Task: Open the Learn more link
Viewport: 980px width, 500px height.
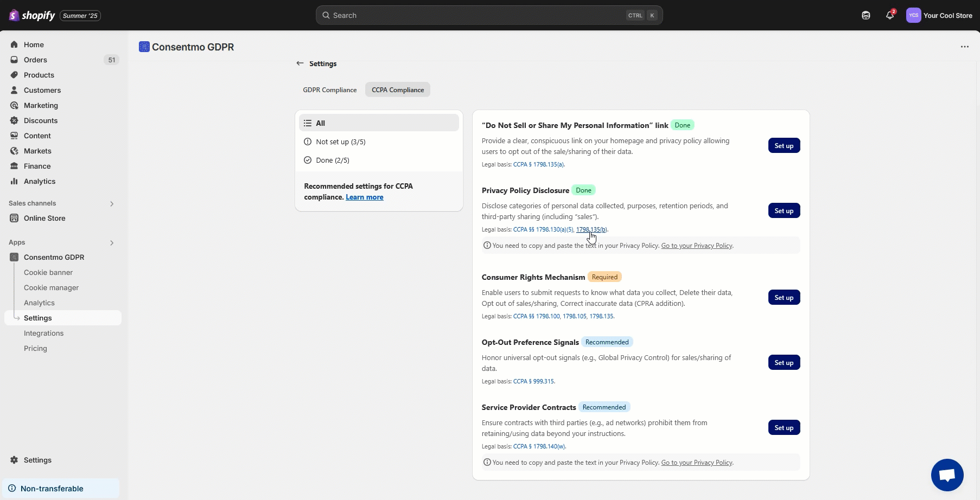Action: pyautogui.click(x=365, y=197)
